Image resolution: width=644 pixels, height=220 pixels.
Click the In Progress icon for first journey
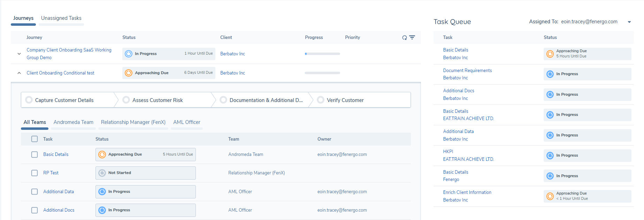(129, 54)
